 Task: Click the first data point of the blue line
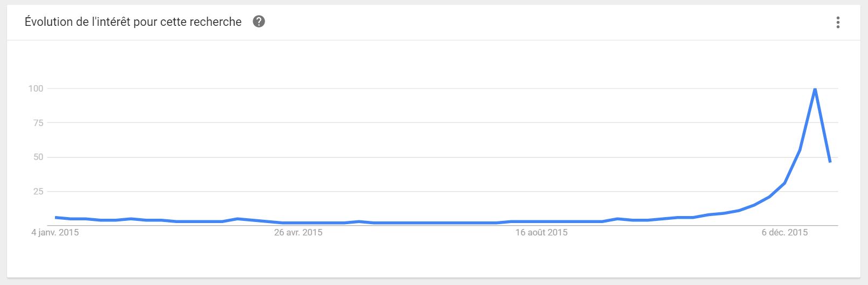56,217
